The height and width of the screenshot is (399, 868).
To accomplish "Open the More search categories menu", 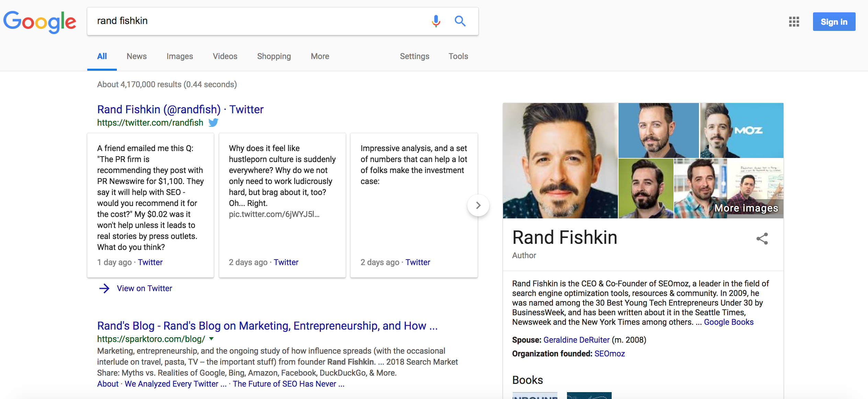I will (x=320, y=56).
